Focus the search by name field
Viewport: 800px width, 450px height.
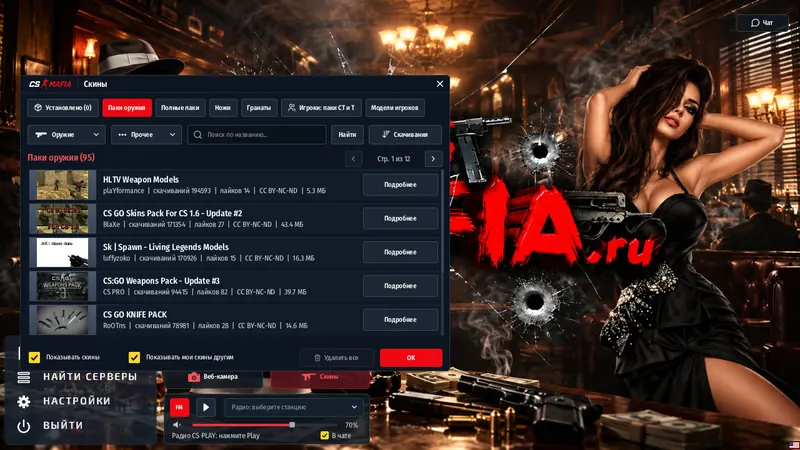(256, 135)
